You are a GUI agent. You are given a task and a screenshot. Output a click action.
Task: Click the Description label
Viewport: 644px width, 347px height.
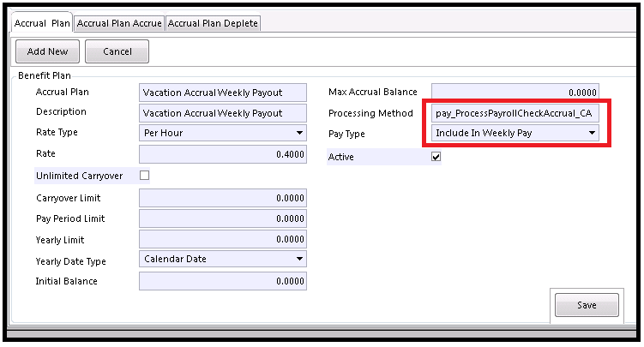(61, 111)
